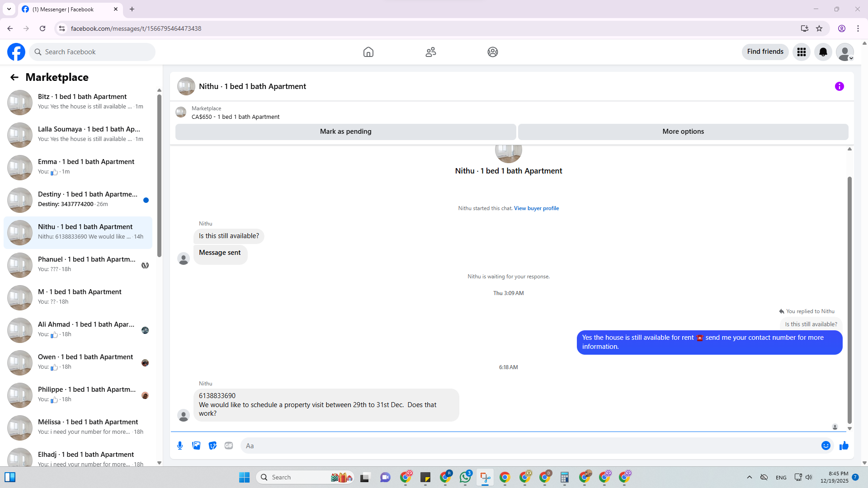
Task: Open browser tab search dropdown
Action: coord(9,9)
